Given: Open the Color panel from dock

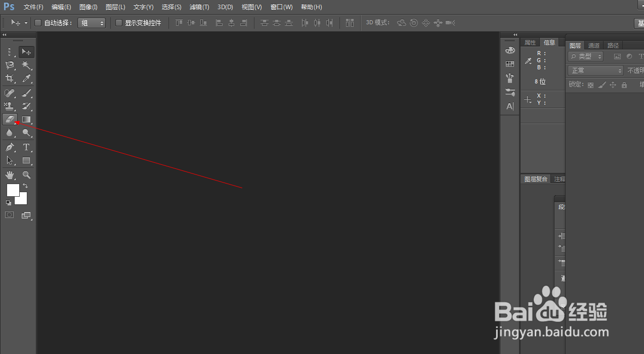Looking at the screenshot, I should pos(510,50).
